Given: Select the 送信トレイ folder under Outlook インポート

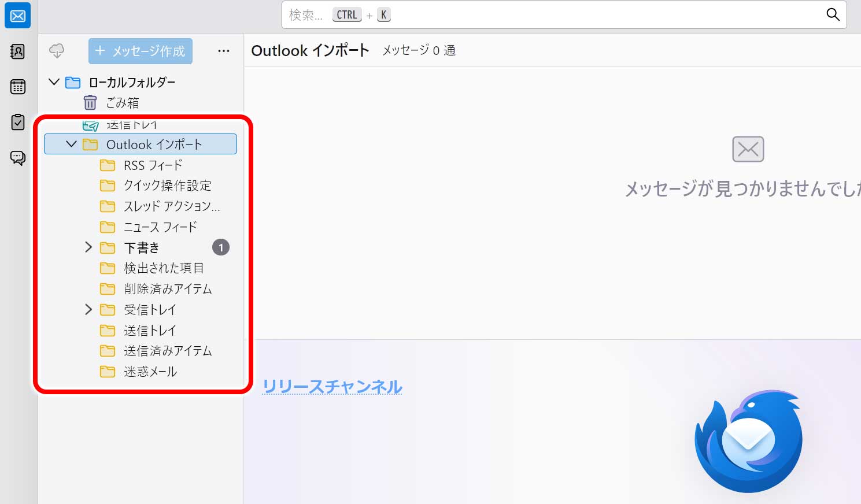Looking at the screenshot, I should click(141, 331).
